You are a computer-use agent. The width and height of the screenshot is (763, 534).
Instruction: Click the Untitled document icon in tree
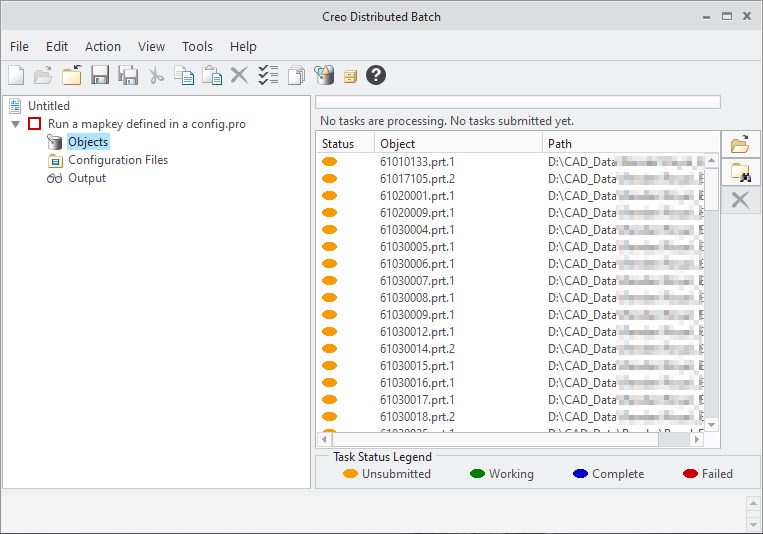[x=16, y=106]
